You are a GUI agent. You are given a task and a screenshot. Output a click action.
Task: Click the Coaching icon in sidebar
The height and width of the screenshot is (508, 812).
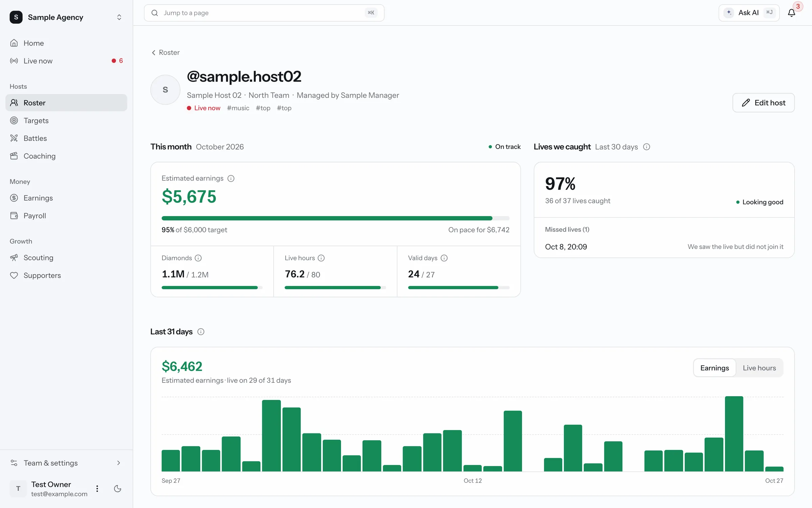tap(14, 156)
